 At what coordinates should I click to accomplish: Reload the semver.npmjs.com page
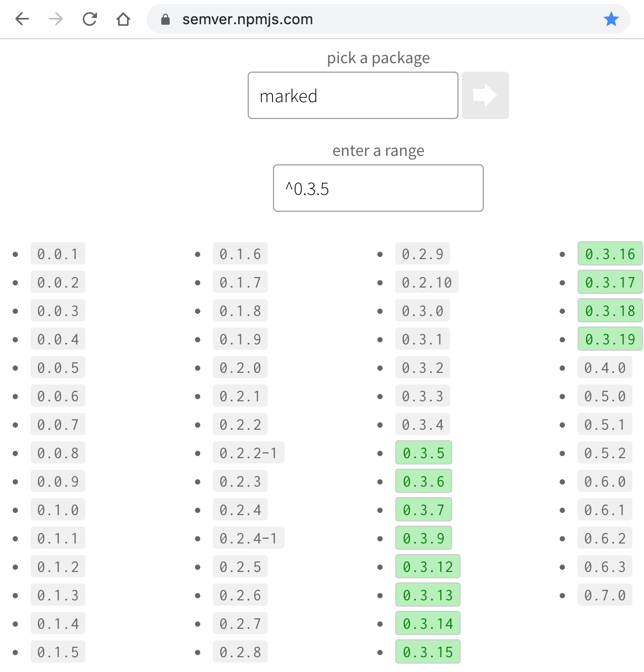point(90,18)
